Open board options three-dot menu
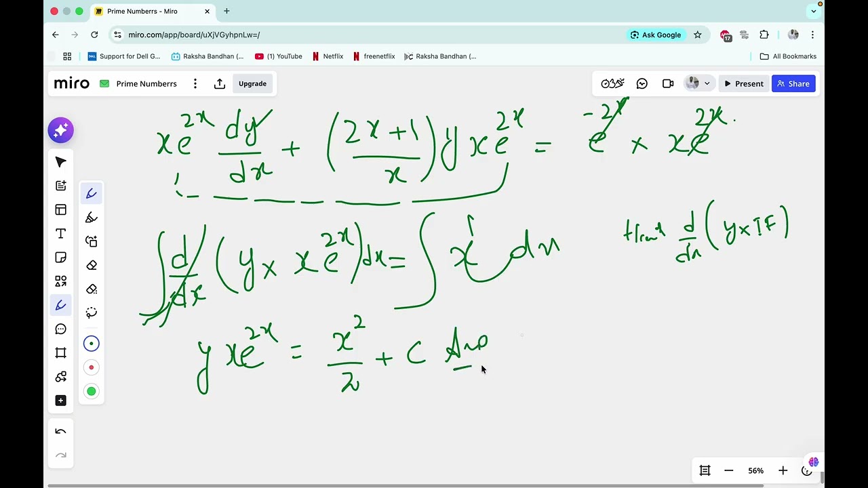This screenshot has height=488, width=868. (x=195, y=83)
